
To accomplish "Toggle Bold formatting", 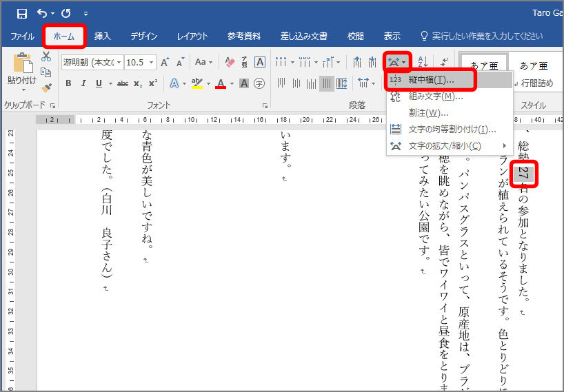I will click(x=68, y=84).
